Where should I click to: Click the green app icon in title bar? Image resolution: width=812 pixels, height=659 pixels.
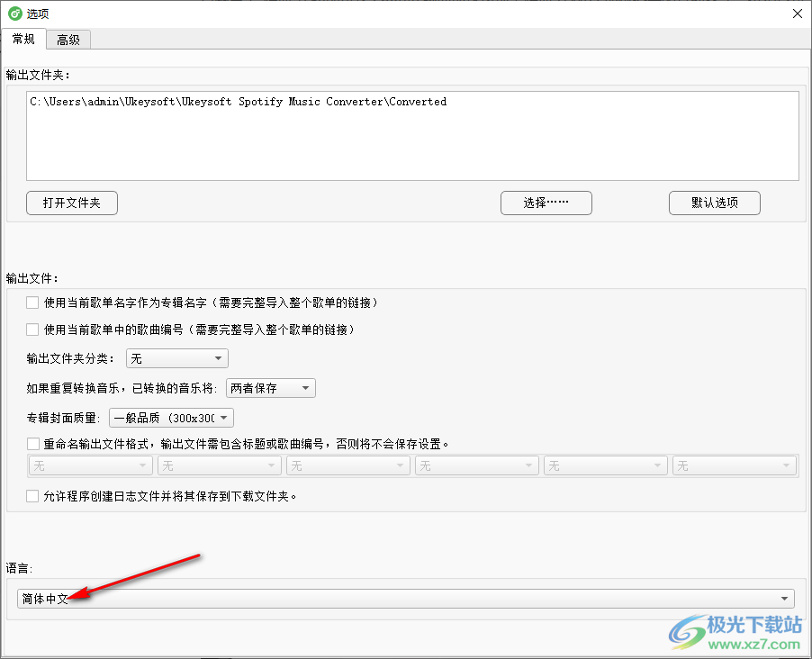pos(15,14)
